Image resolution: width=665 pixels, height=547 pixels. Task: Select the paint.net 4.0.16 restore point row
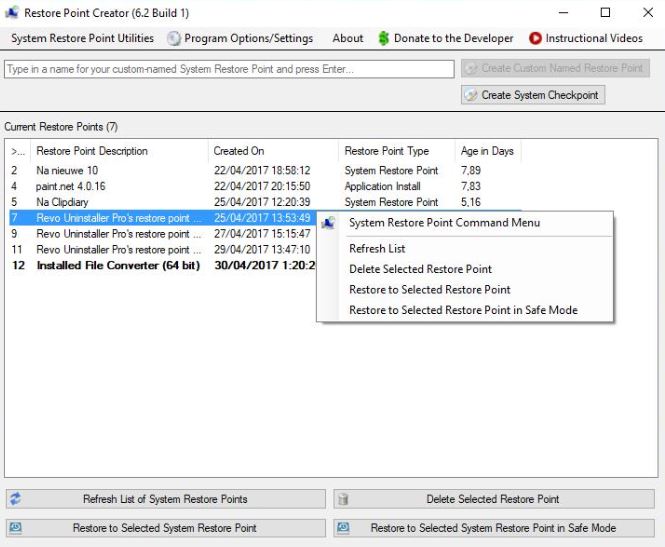71,186
